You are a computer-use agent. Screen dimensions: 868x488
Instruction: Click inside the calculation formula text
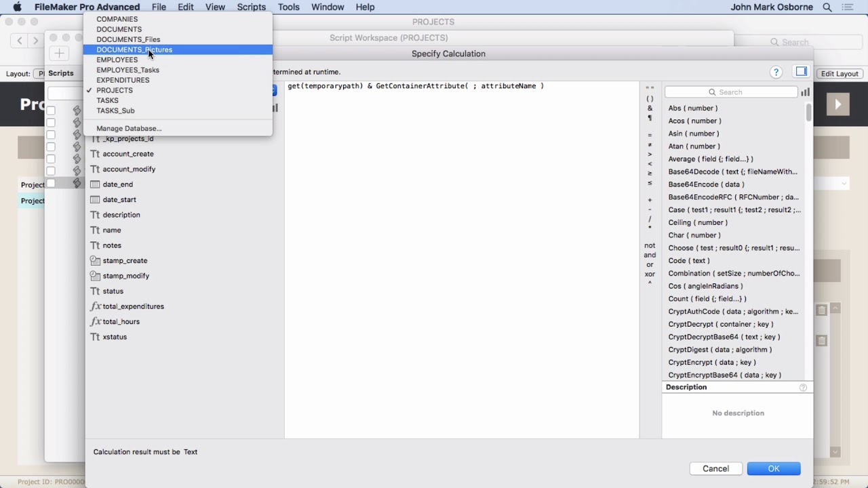pos(416,86)
